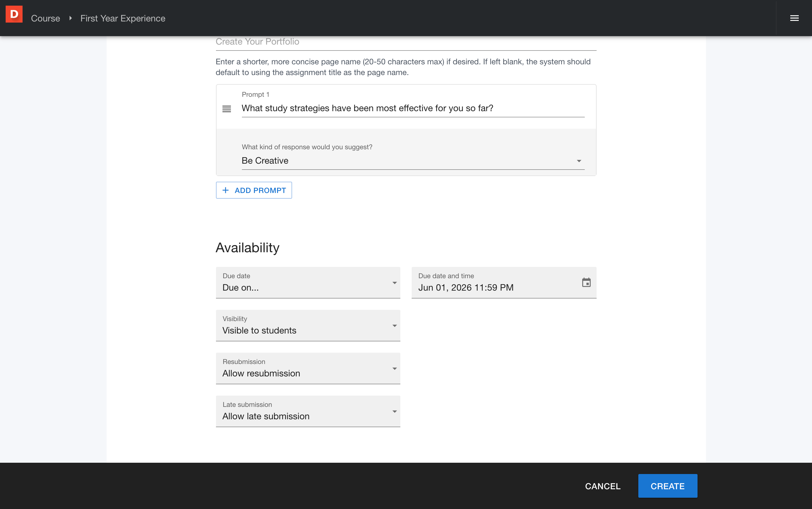This screenshot has height=509, width=812.
Task: Click the Create button
Action: coord(667,486)
